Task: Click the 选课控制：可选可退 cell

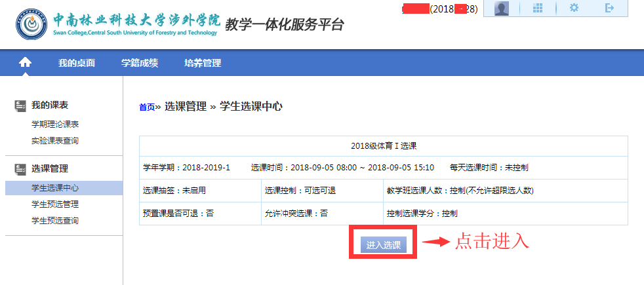Action: click(x=323, y=191)
